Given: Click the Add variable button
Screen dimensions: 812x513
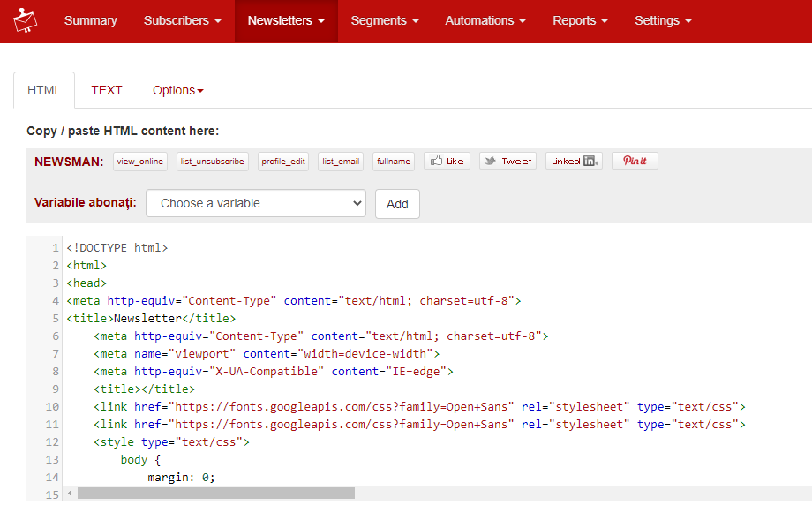Looking at the screenshot, I should tap(397, 204).
